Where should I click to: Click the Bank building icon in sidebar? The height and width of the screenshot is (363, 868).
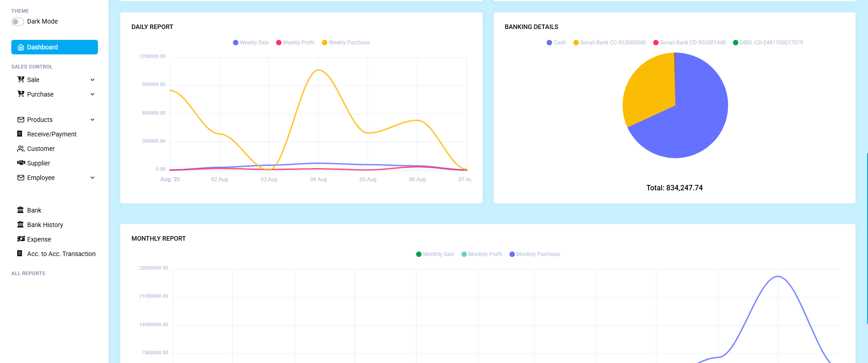tap(20, 210)
